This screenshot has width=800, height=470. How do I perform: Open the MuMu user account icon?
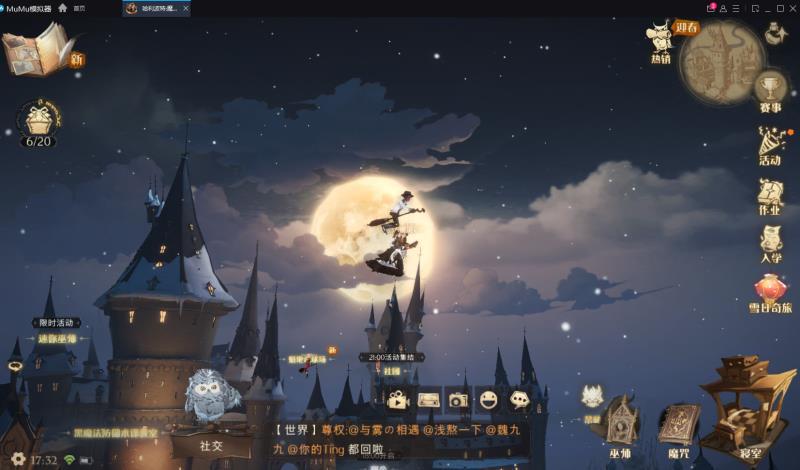tap(723, 9)
